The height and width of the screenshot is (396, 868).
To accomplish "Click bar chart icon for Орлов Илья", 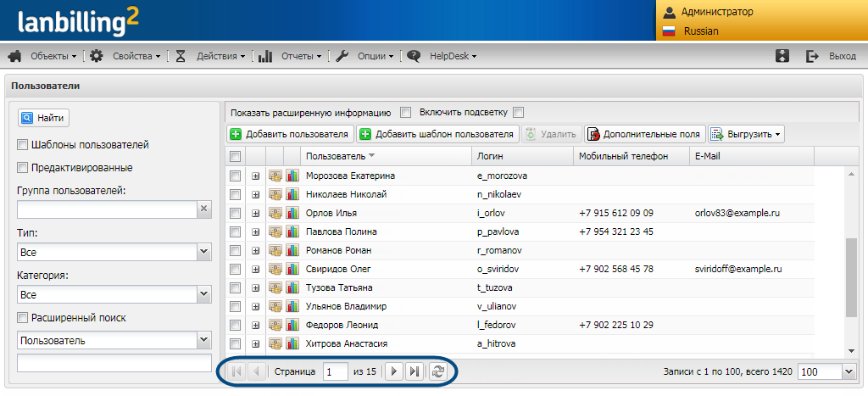I will point(292,213).
